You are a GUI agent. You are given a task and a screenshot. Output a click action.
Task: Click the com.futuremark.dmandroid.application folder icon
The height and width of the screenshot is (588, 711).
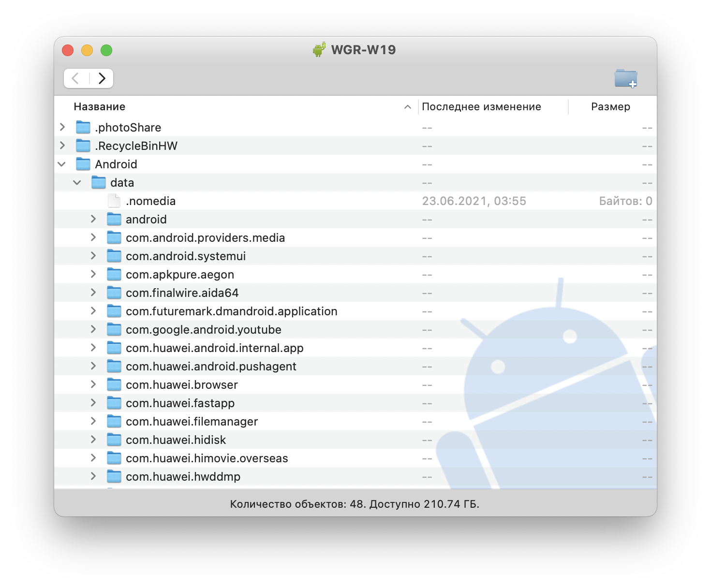[x=114, y=311]
